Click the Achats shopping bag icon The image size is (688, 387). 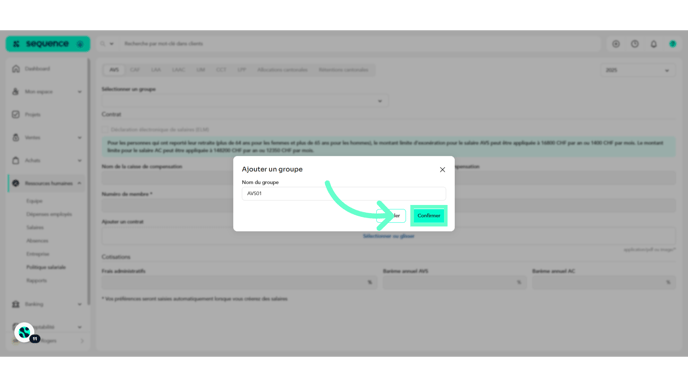click(16, 161)
